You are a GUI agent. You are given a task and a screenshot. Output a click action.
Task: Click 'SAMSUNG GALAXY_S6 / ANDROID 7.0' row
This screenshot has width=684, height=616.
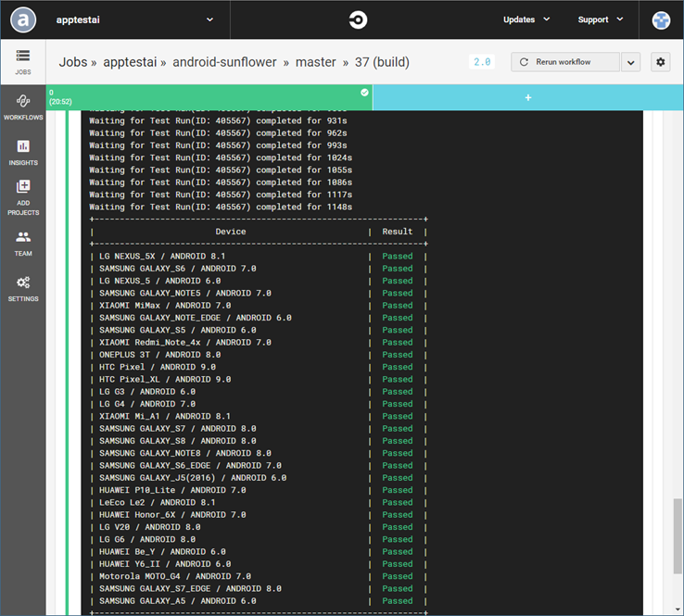coord(259,269)
